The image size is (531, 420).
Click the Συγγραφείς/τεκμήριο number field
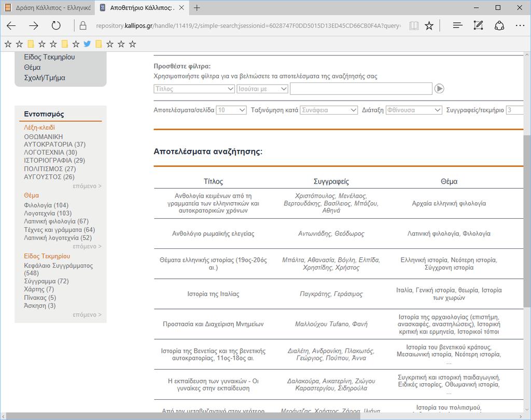click(515, 110)
